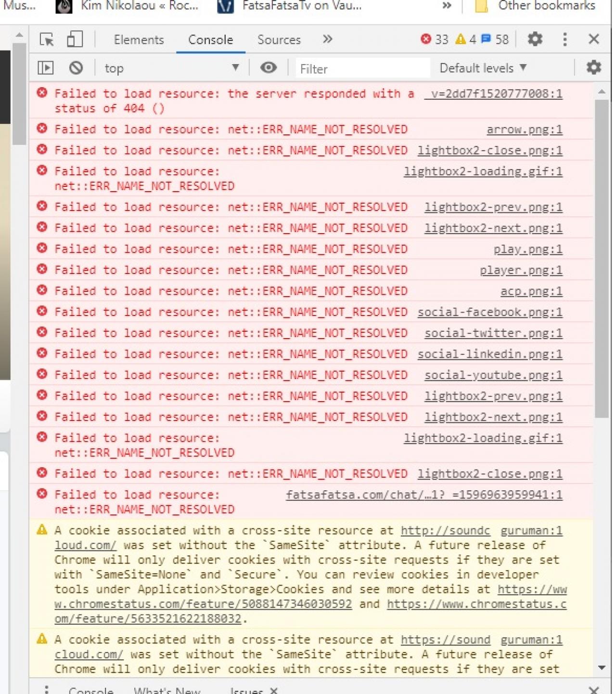This screenshot has width=616, height=694.
Task: Open the arrow.png:1 source link
Action: 525,130
